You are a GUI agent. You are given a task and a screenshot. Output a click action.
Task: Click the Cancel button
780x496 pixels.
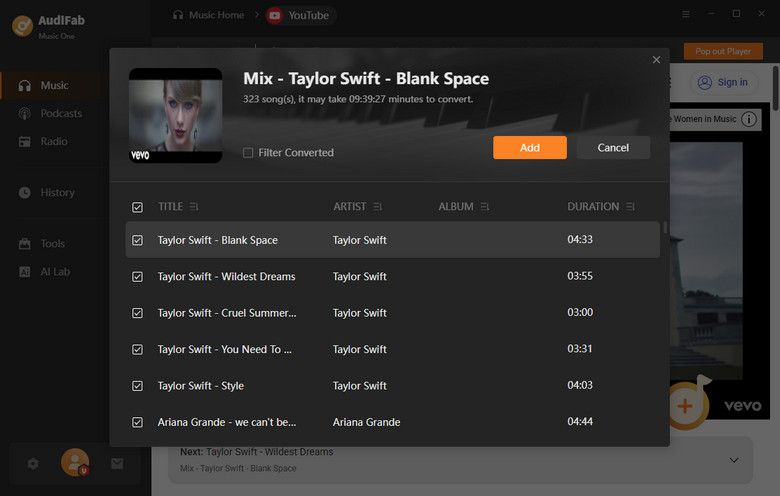tap(613, 148)
